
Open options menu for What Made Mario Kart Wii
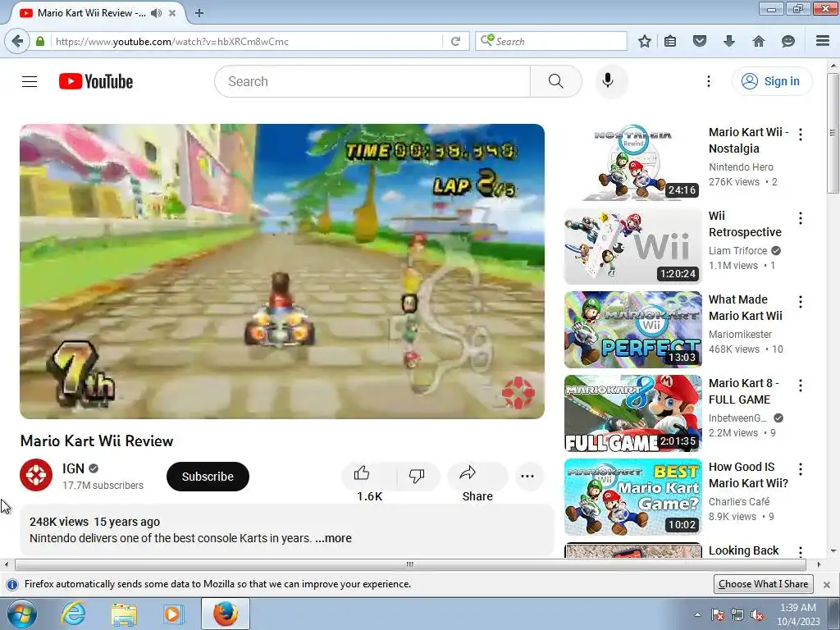click(801, 302)
